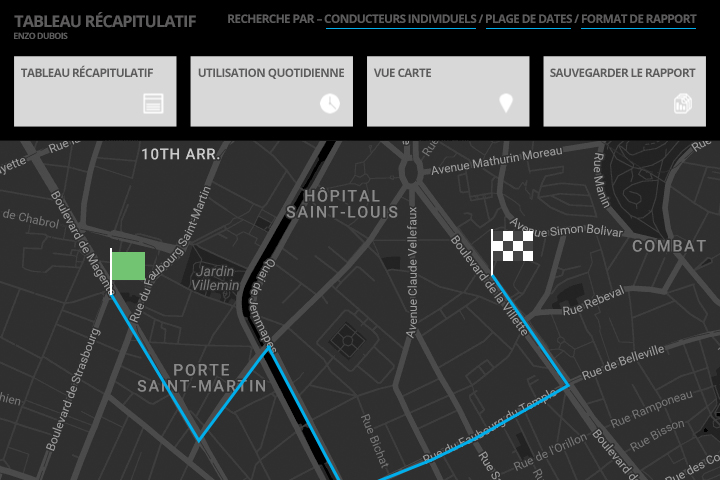Click the blue route line along Rue du Faubourg du Temple

point(470,433)
